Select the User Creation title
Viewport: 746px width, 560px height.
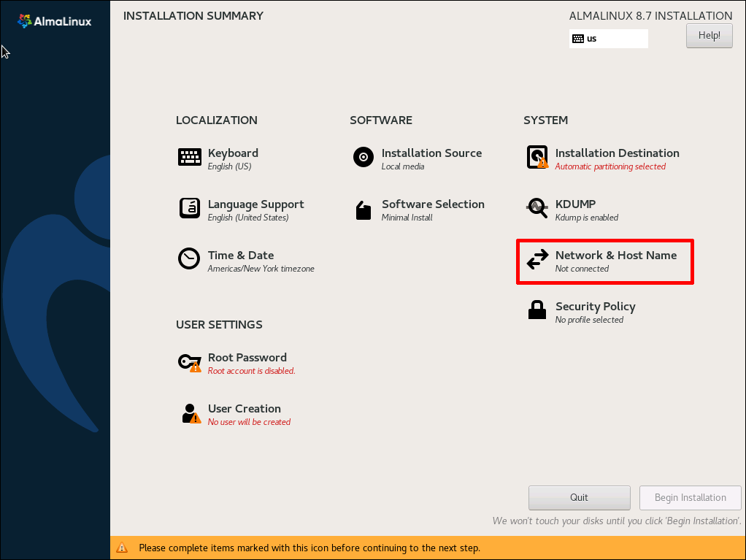click(x=244, y=409)
